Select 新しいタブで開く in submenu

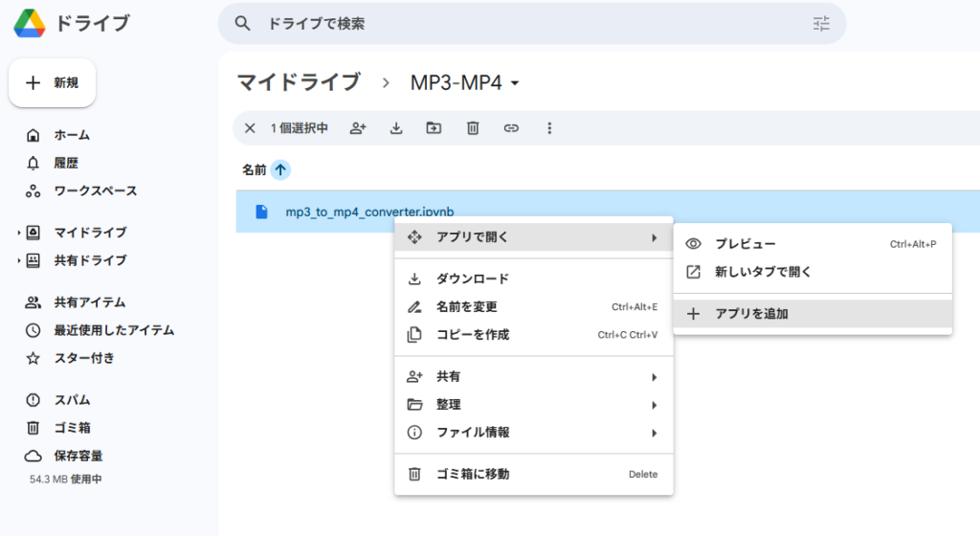pos(813,272)
